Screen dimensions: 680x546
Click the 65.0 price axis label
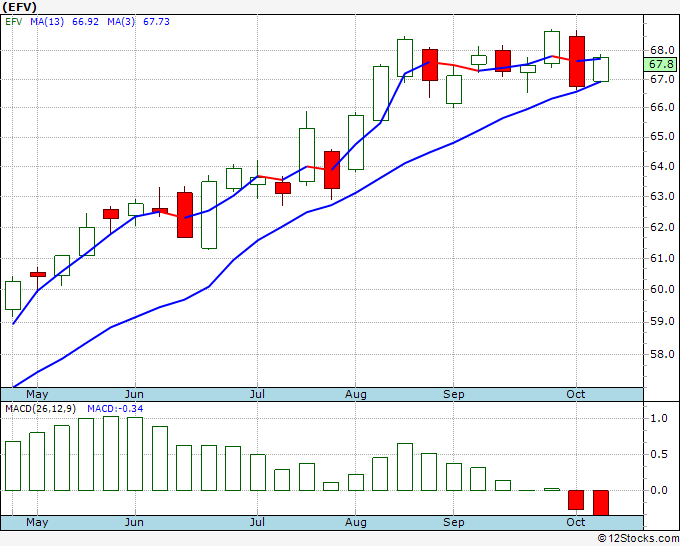[x=662, y=137]
